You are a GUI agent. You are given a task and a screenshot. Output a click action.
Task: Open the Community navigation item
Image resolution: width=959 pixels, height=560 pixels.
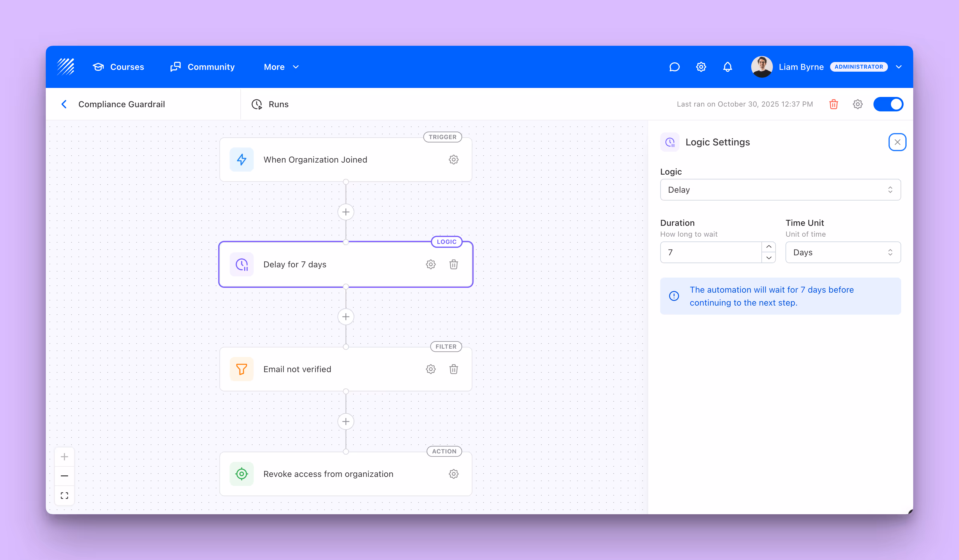tap(202, 67)
